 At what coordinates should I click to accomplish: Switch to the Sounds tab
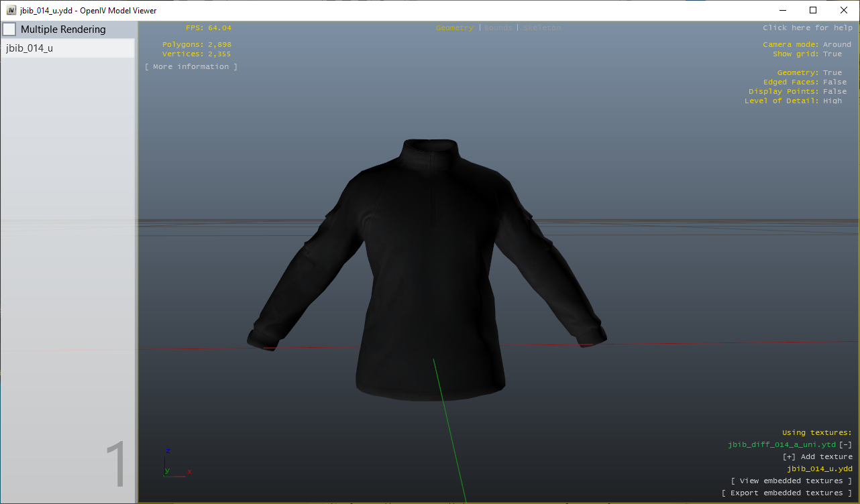click(x=496, y=27)
